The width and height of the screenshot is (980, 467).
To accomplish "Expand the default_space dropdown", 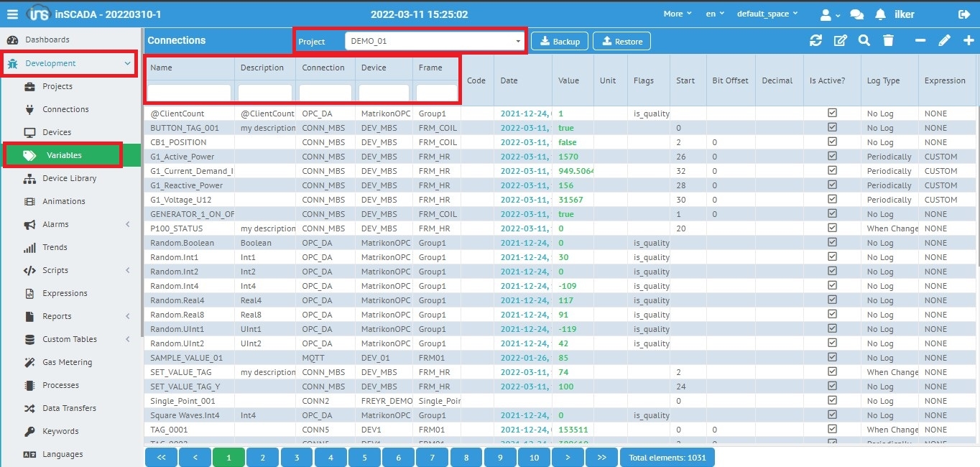I will [x=767, y=14].
